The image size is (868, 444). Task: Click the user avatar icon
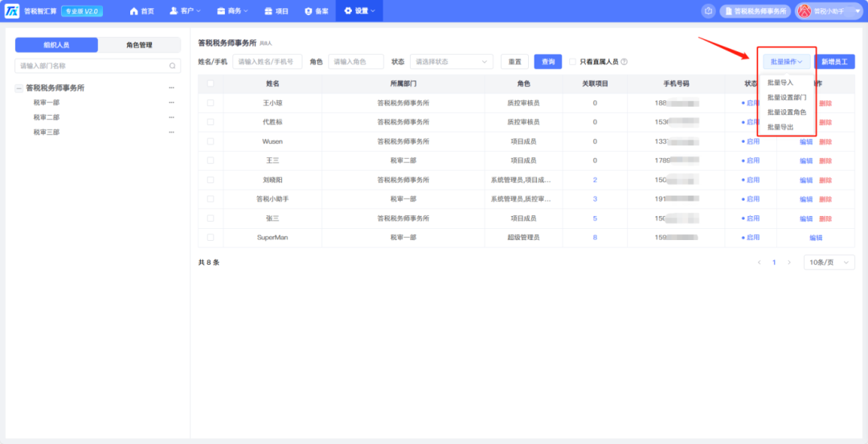pyautogui.click(x=805, y=11)
